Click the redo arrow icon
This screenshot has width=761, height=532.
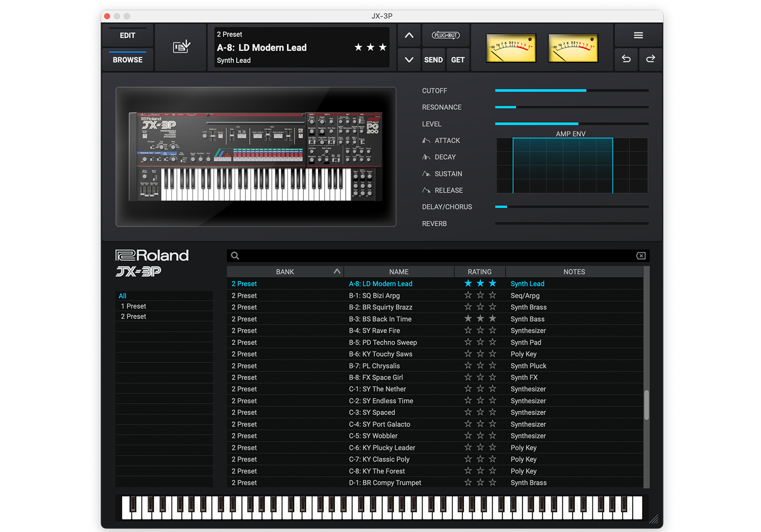coord(651,59)
